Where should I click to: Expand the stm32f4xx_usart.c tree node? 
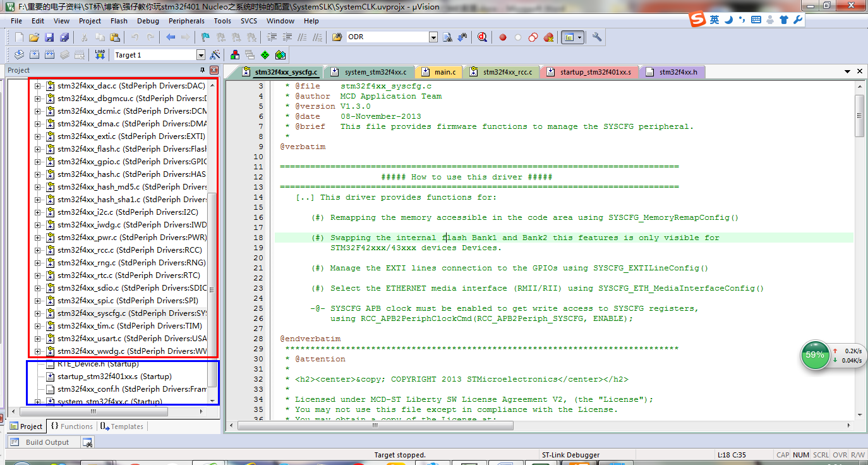tap(37, 339)
